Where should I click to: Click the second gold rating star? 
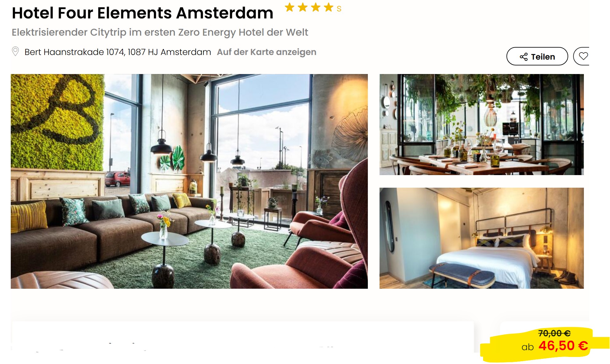(x=303, y=7)
